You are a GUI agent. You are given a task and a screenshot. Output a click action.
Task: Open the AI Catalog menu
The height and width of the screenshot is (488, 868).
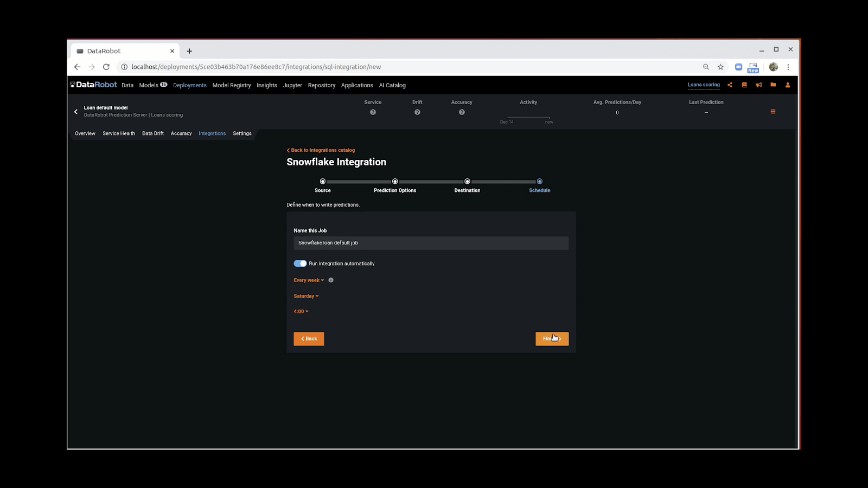pos(392,85)
